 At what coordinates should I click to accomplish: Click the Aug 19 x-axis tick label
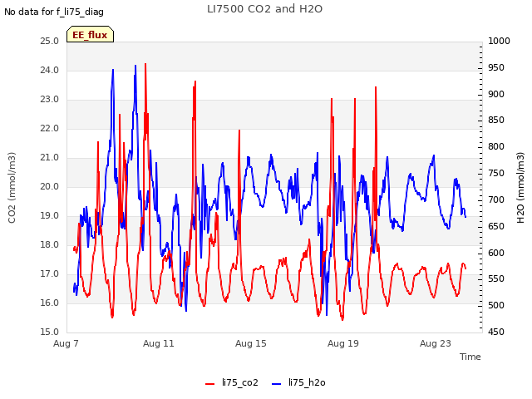(343, 343)
